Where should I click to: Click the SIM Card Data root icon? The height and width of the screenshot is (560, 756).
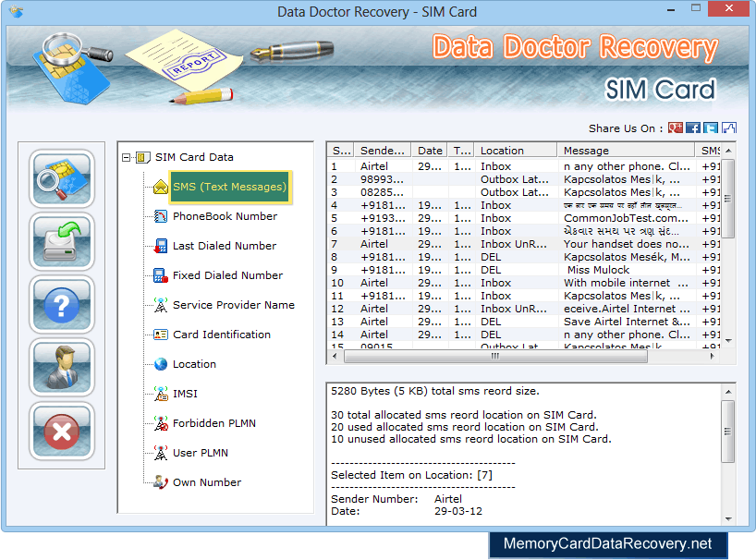[x=142, y=157]
